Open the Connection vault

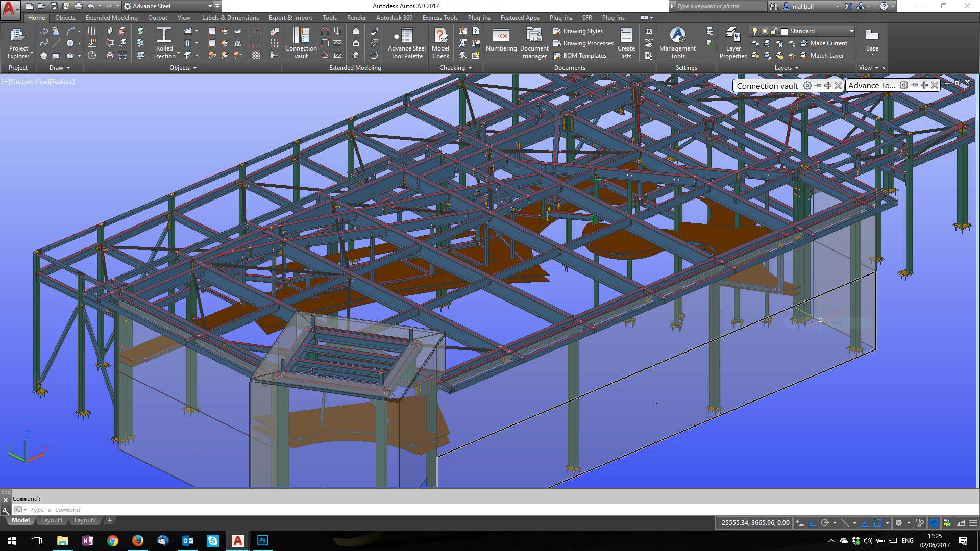[x=301, y=44]
